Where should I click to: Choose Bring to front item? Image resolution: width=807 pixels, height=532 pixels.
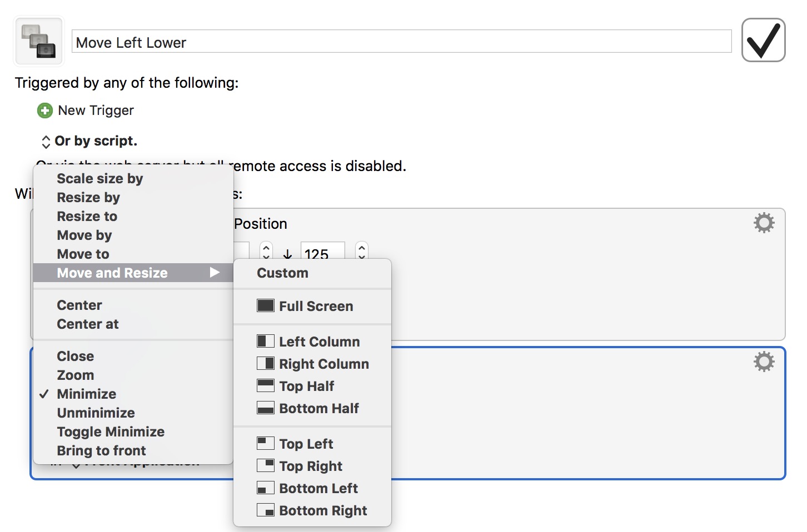[x=133, y=450]
